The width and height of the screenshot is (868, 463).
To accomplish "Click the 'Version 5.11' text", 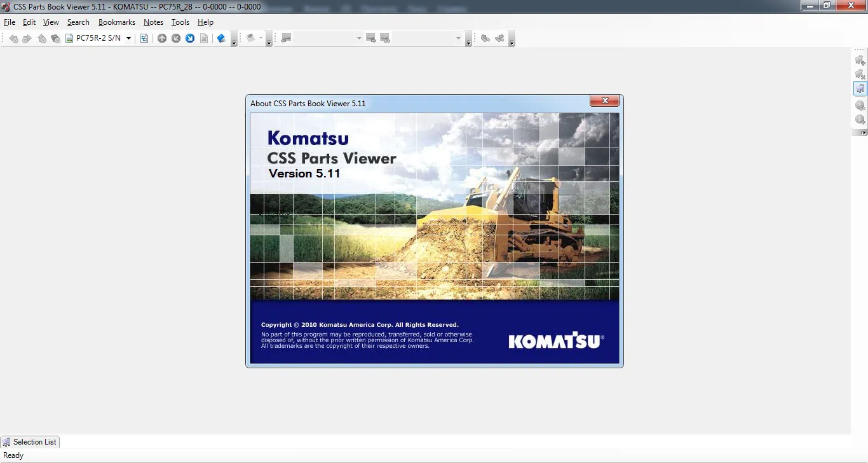I will [304, 174].
